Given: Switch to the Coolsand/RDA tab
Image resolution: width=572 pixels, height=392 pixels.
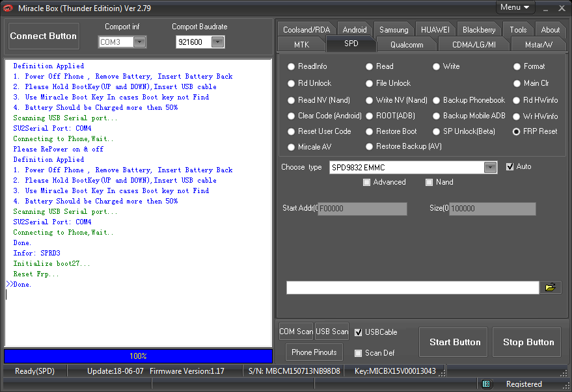Looking at the screenshot, I should point(306,29).
